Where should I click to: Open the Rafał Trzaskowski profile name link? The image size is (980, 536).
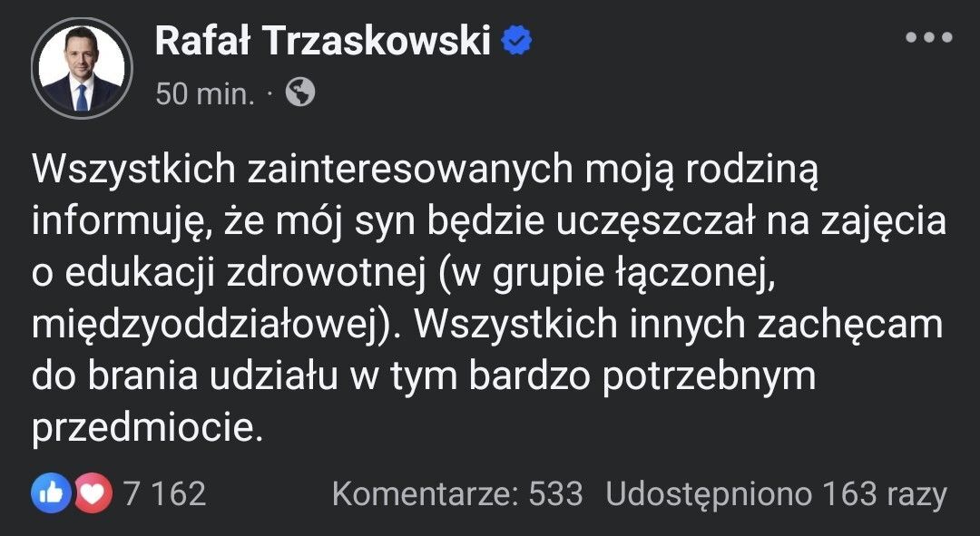[323, 40]
